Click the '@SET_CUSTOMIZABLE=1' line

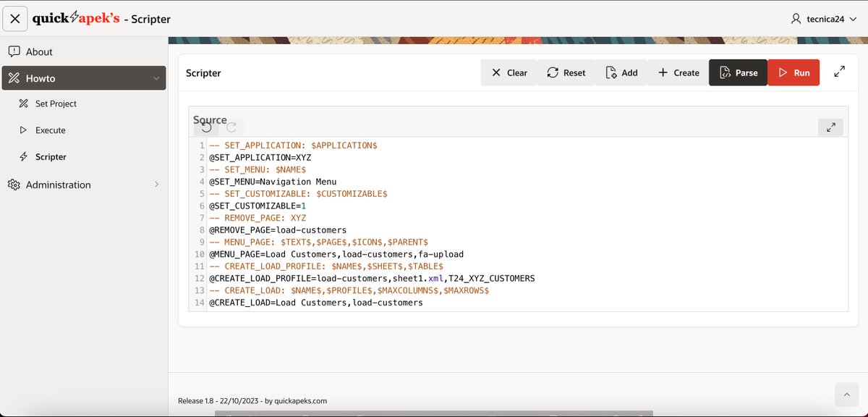coord(258,206)
